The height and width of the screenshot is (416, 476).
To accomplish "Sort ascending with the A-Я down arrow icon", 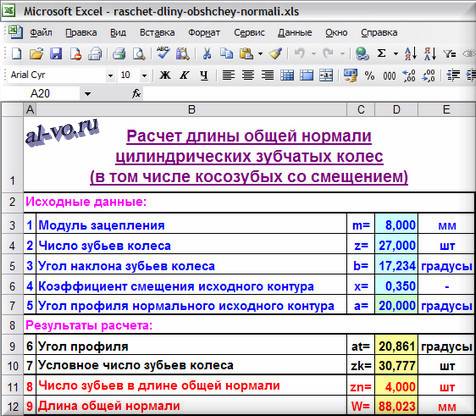I will [410, 54].
